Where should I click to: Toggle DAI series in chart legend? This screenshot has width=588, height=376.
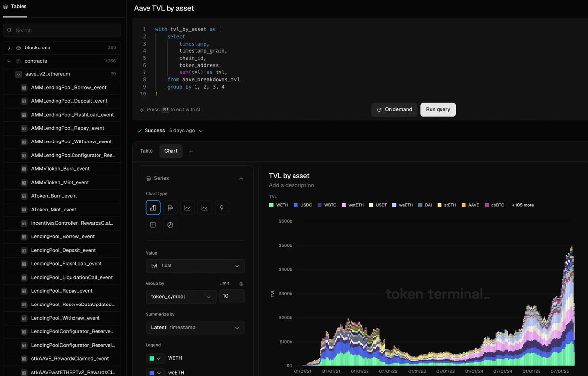[x=425, y=205]
